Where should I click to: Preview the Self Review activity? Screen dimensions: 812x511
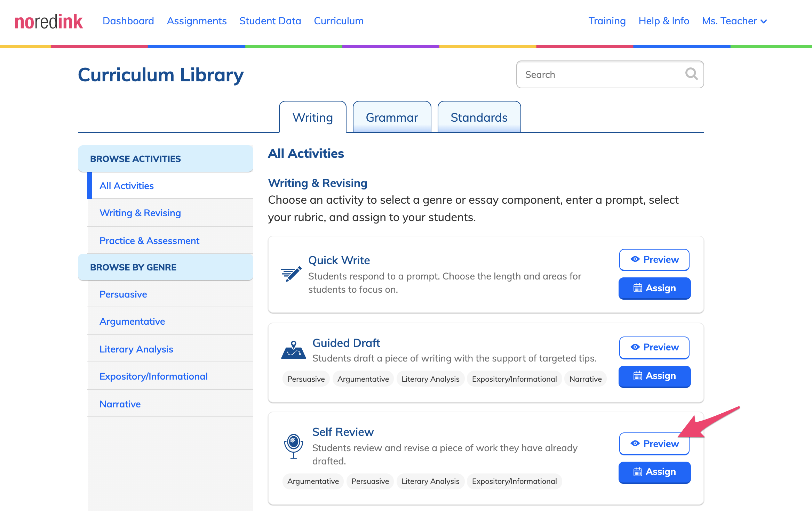pyautogui.click(x=654, y=444)
